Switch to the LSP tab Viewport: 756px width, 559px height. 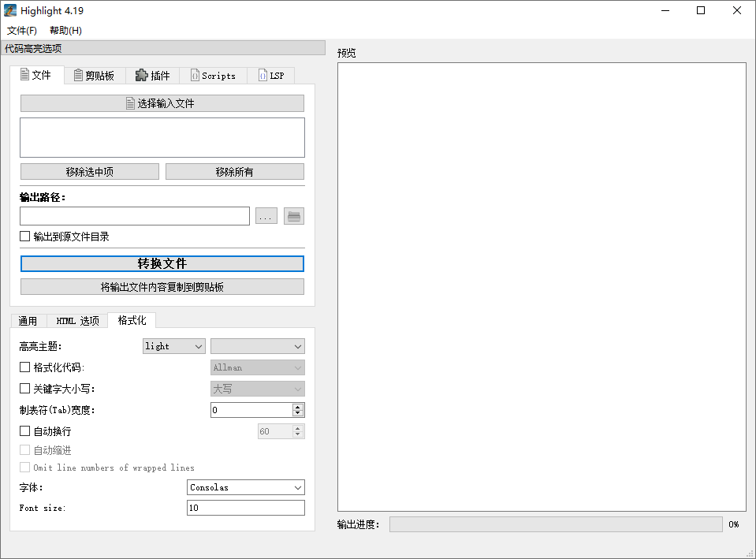271,76
